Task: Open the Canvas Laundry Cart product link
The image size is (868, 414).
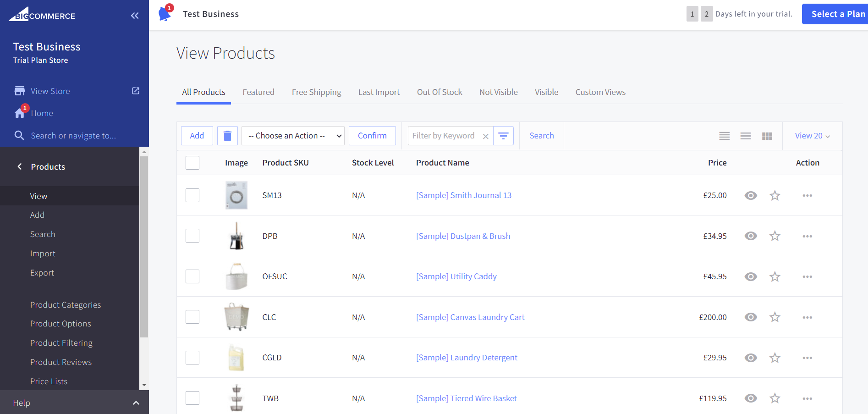Action: [470, 317]
